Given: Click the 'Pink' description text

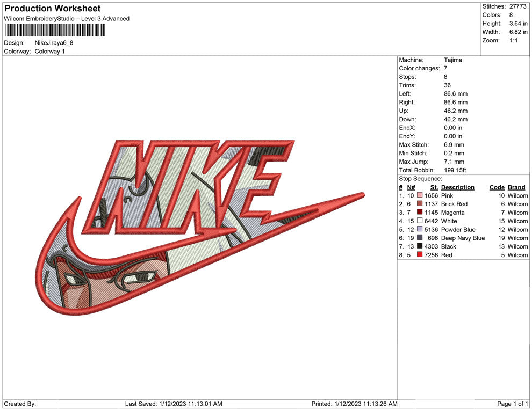Looking at the screenshot, I should tap(447, 195).
